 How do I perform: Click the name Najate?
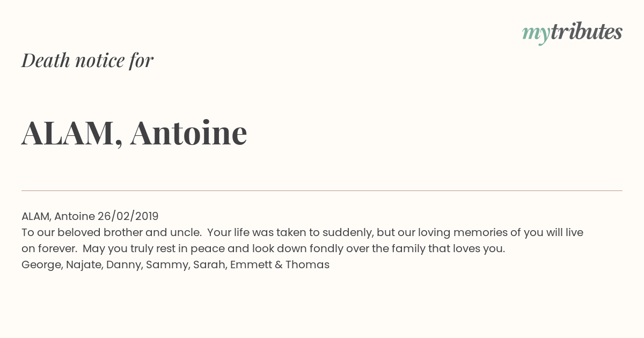click(x=84, y=265)
